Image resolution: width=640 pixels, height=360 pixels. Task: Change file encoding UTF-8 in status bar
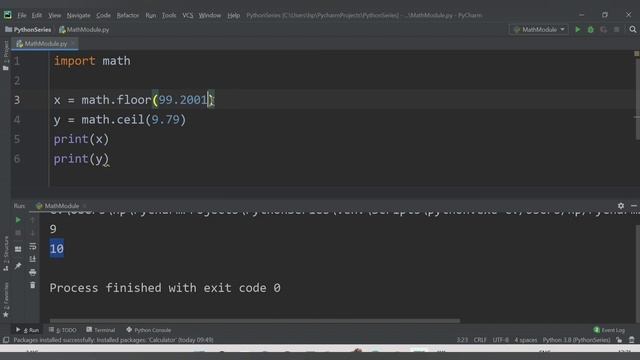tap(500, 340)
